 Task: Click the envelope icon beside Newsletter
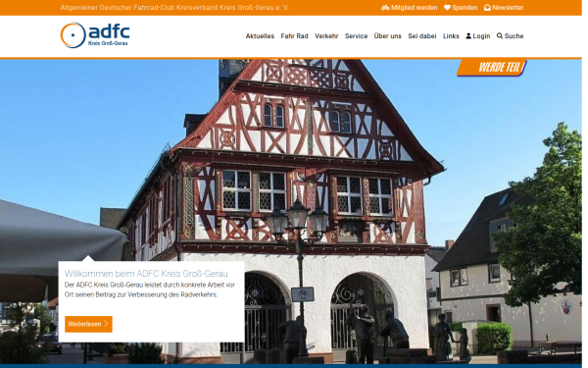(x=487, y=8)
